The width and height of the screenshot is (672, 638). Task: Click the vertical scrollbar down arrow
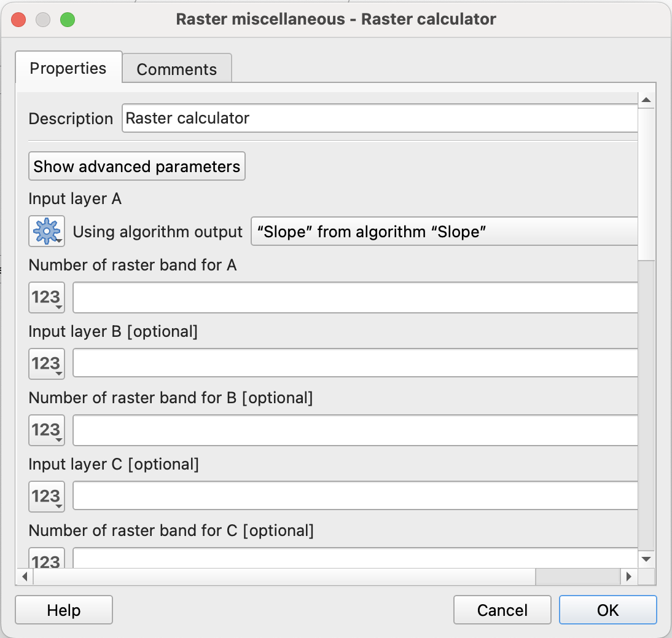coord(646,559)
